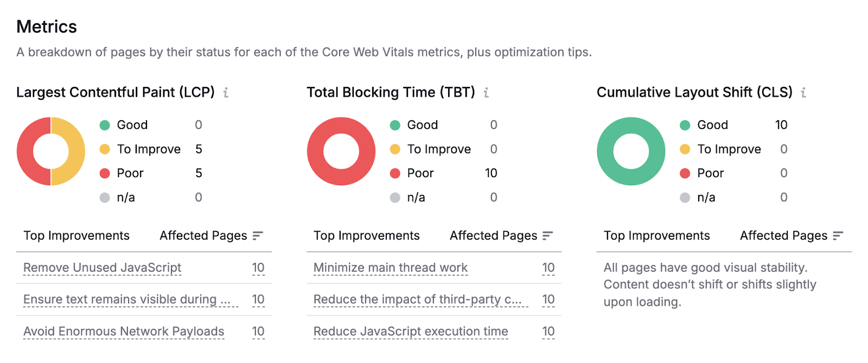Sort the LCP Affected Pages column
This screenshot has height=363, width=868.
click(x=259, y=235)
